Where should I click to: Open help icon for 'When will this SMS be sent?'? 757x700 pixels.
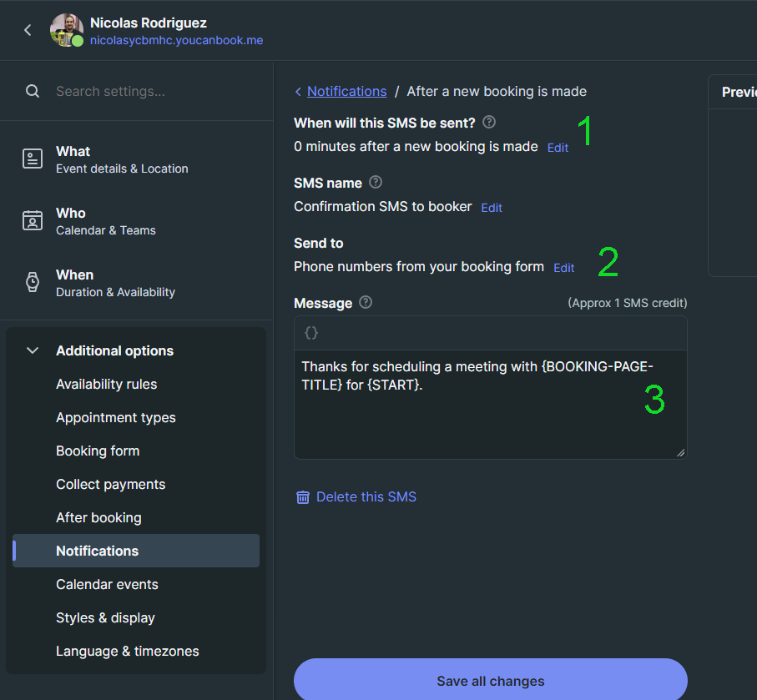[x=489, y=122]
